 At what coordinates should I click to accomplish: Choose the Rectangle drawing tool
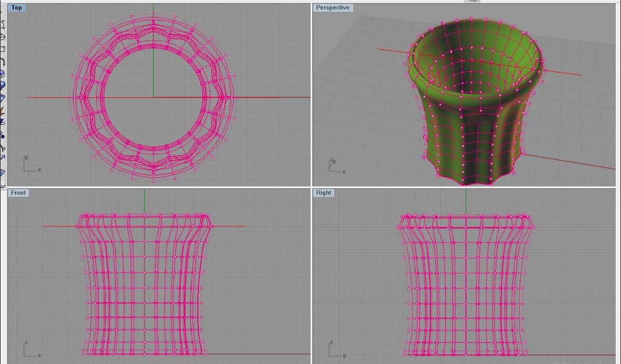coord(2,49)
